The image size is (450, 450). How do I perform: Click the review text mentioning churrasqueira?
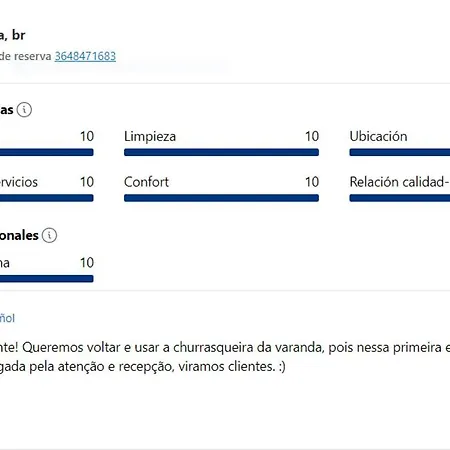[225, 347]
